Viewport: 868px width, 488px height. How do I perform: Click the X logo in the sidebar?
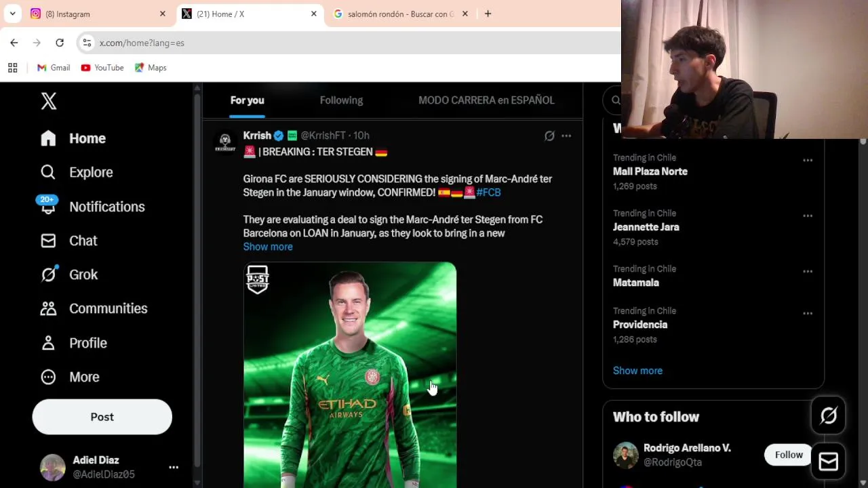pos(49,101)
